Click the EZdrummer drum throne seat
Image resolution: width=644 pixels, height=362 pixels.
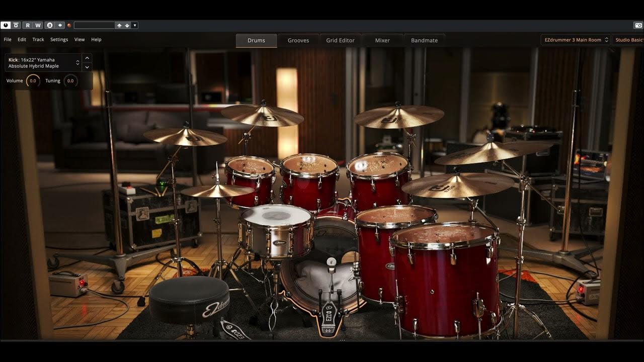point(190,301)
